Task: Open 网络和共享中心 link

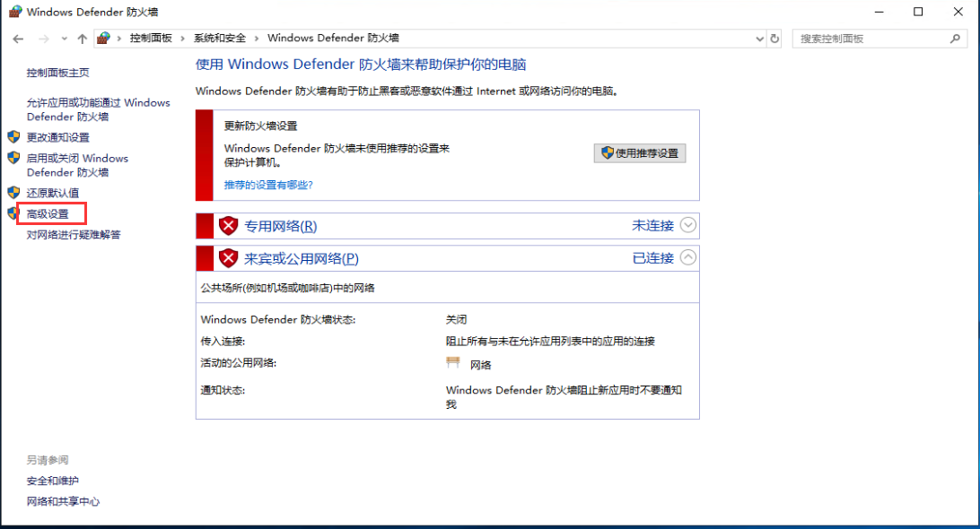Action: click(63, 501)
